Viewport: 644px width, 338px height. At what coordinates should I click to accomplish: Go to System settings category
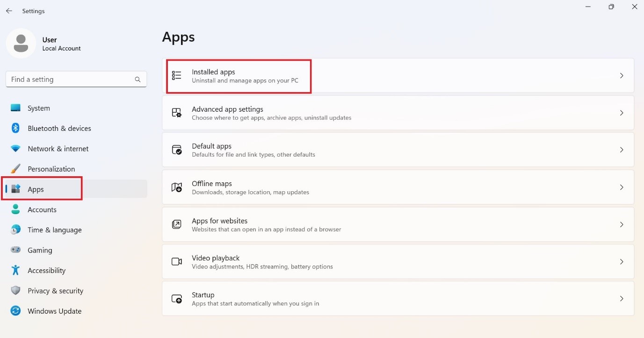38,108
